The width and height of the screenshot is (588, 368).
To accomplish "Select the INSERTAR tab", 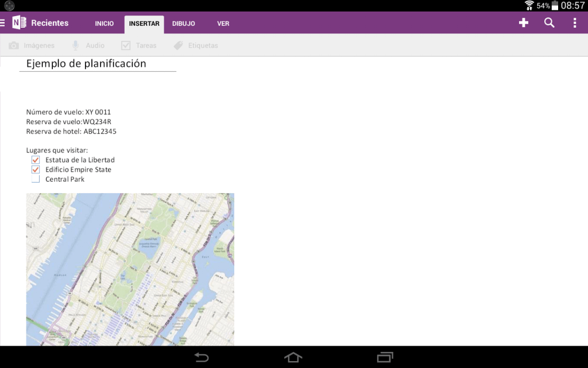I will click(x=144, y=24).
